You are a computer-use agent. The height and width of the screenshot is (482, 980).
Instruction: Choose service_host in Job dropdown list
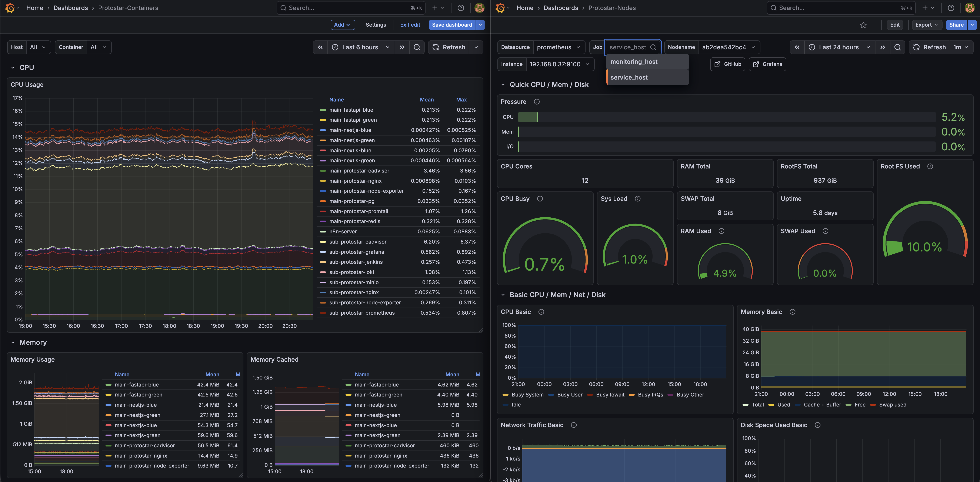(x=629, y=77)
